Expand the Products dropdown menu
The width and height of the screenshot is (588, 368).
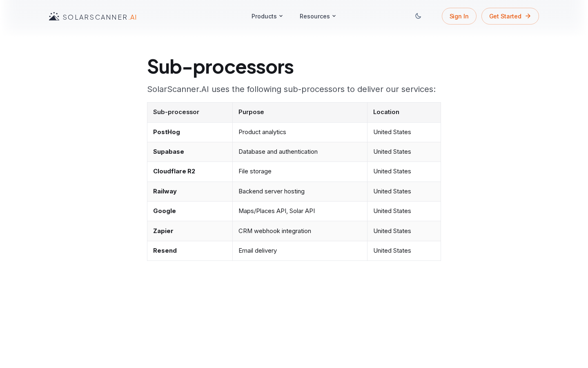tap(267, 16)
